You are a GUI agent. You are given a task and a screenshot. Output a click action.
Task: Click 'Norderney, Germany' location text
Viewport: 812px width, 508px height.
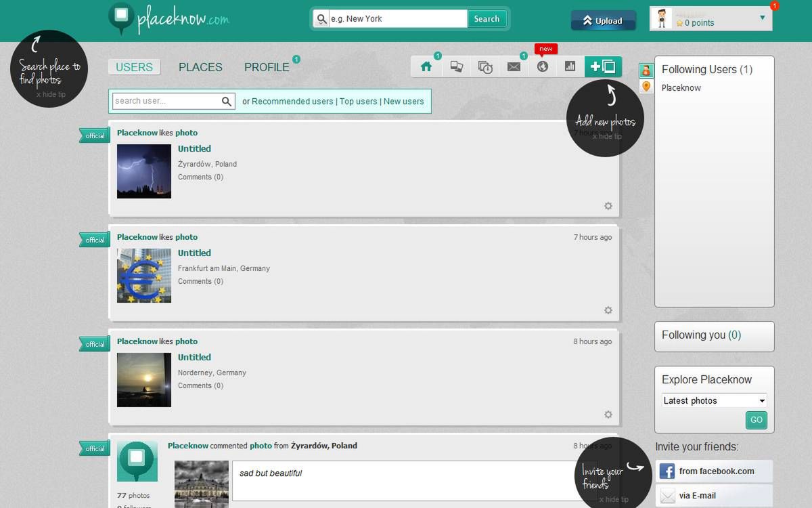point(212,373)
